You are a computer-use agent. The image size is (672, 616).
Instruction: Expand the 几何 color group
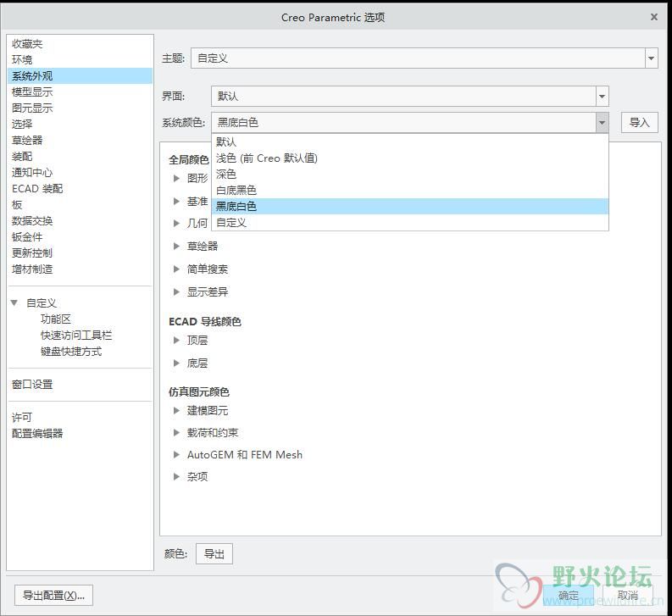176,223
